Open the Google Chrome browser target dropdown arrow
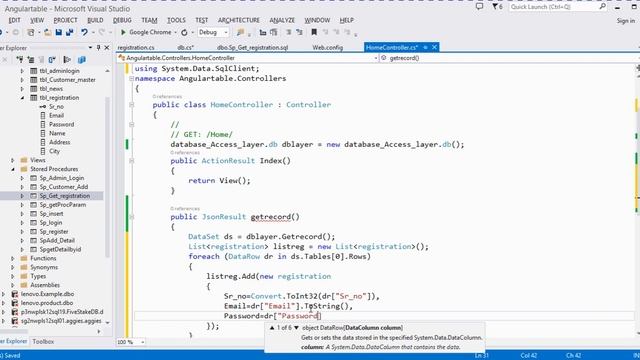The image size is (640, 360). (x=176, y=32)
